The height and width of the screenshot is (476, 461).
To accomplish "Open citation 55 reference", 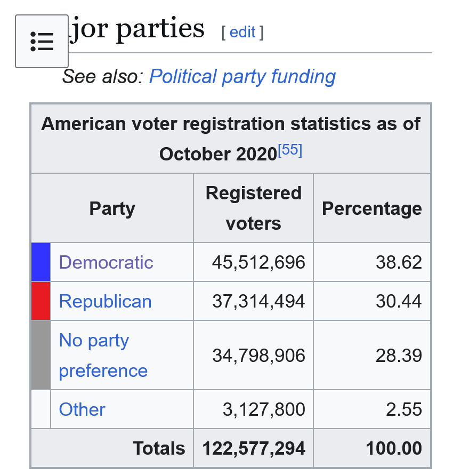I will tap(290, 150).
